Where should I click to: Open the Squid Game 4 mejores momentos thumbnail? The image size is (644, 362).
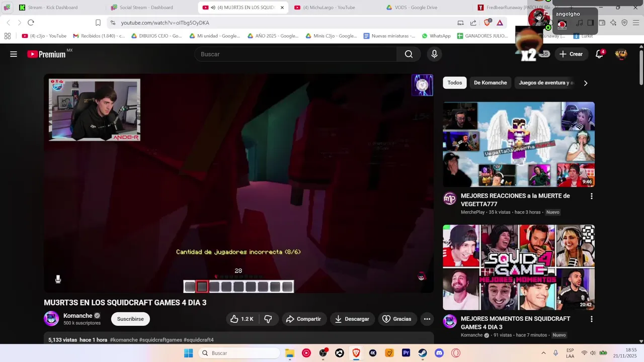(x=519, y=267)
